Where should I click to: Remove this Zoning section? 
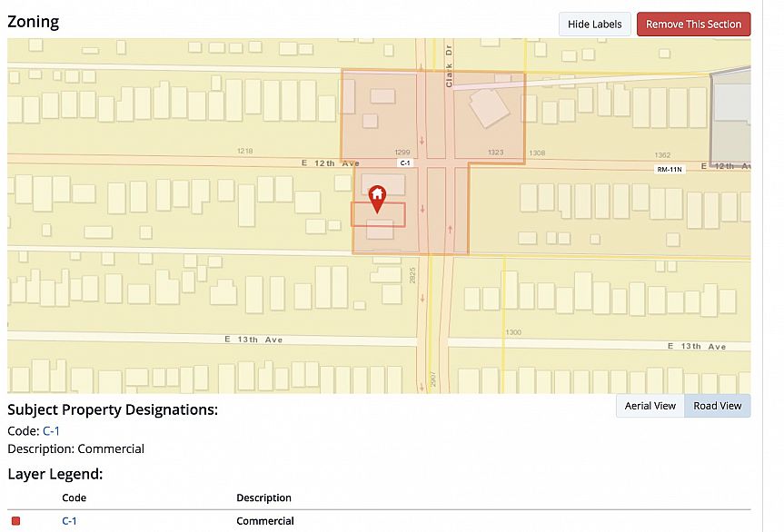coord(693,25)
